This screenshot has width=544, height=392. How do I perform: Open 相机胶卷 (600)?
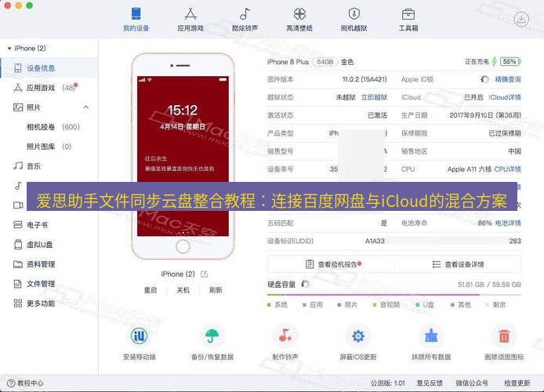tap(53, 127)
